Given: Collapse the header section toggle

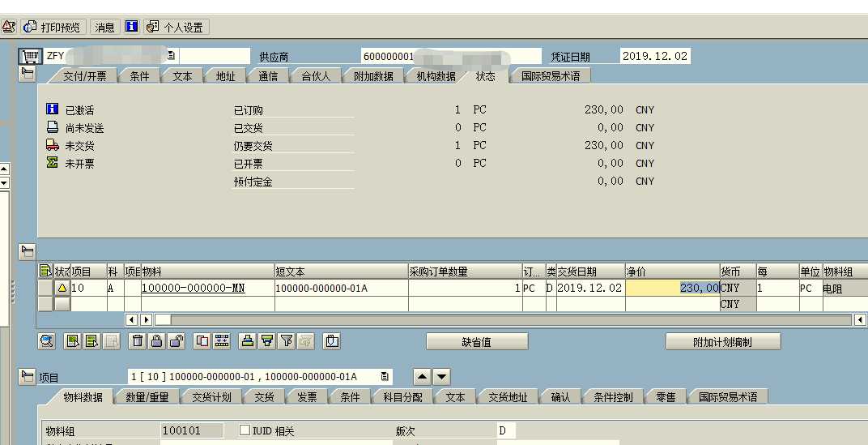Looking at the screenshot, I should coord(28,74).
